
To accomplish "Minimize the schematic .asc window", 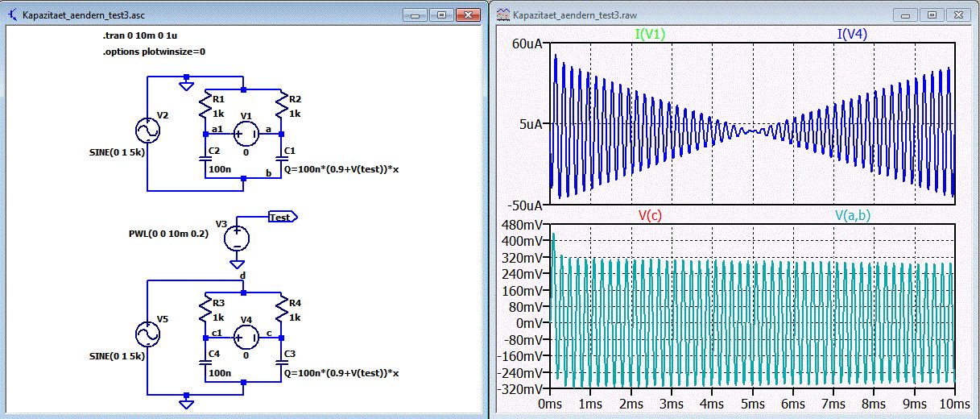I will 415,15.
